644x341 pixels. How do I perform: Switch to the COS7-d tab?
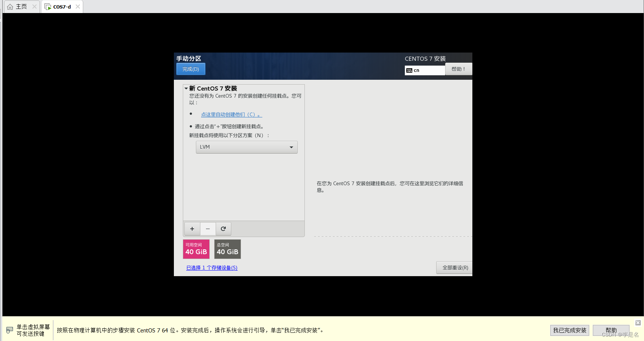[62, 7]
